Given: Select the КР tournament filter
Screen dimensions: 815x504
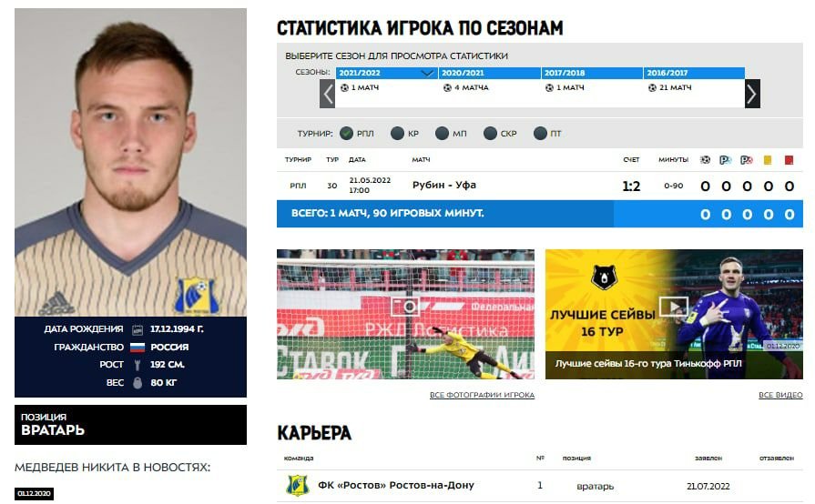Looking at the screenshot, I should (x=397, y=134).
